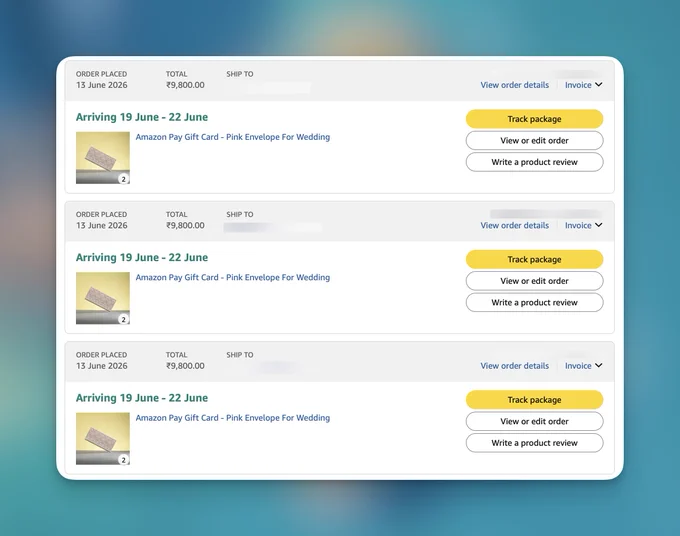Open the middle order's Amazon Pay Gift Card title
This screenshot has width=680, height=536.
coord(232,278)
